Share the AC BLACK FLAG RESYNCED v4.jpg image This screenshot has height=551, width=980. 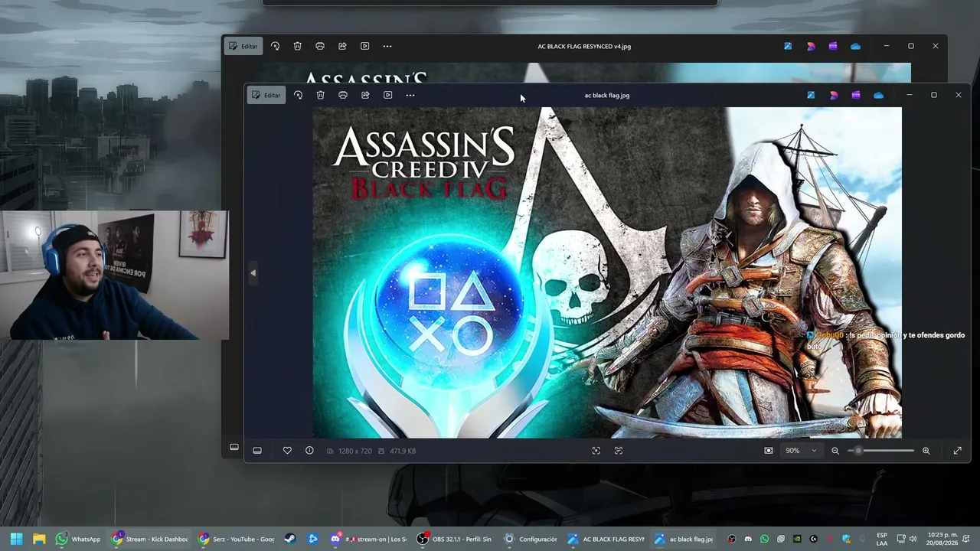coord(342,46)
